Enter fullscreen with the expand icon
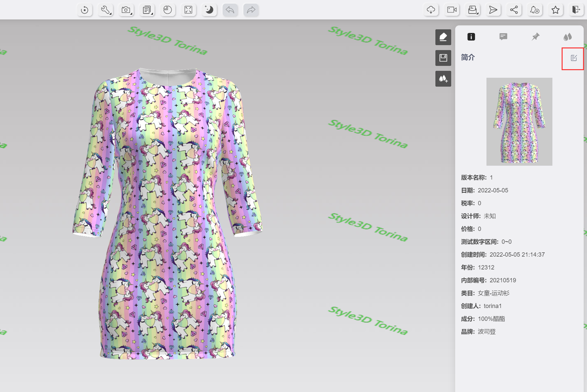The width and height of the screenshot is (587, 392). click(188, 10)
